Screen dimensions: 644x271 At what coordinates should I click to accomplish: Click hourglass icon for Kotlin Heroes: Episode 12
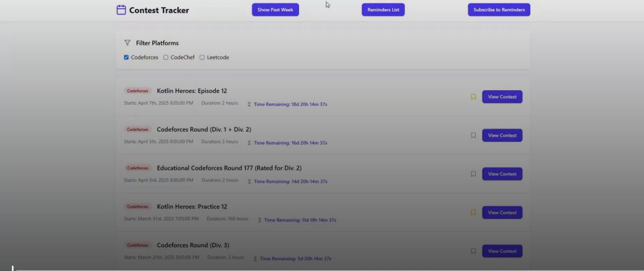[249, 104]
